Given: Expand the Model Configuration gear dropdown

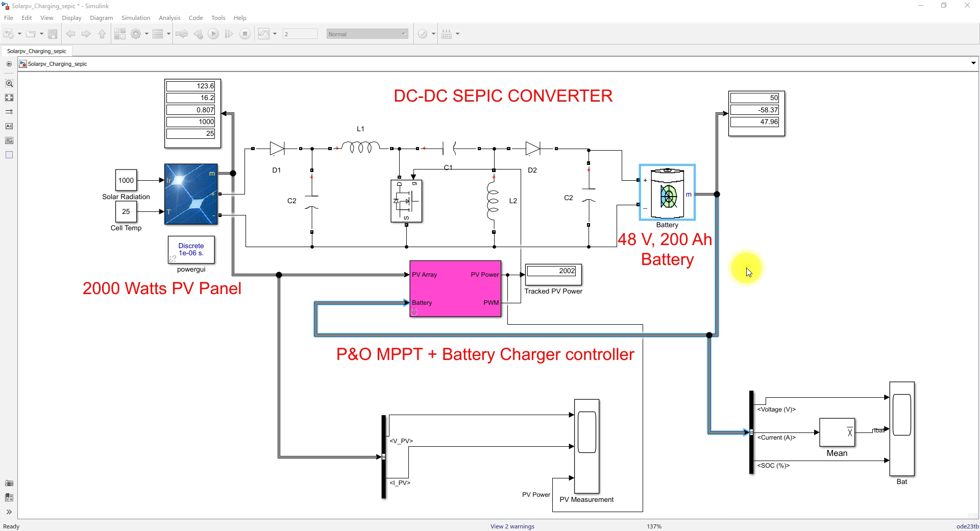Looking at the screenshot, I should pos(146,34).
